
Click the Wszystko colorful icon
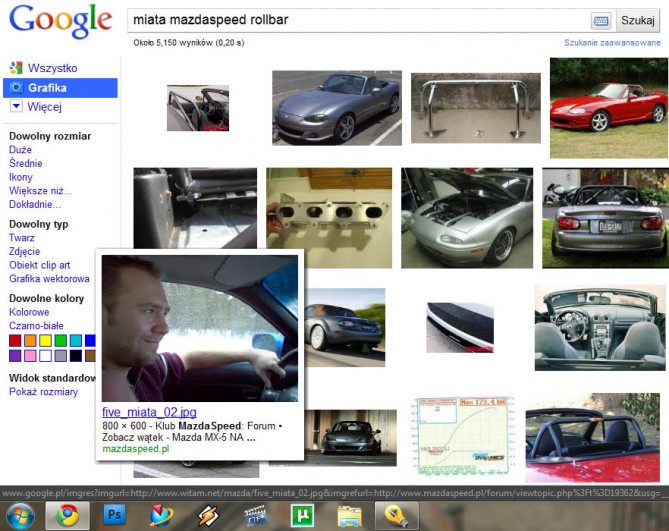coord(16,68)
